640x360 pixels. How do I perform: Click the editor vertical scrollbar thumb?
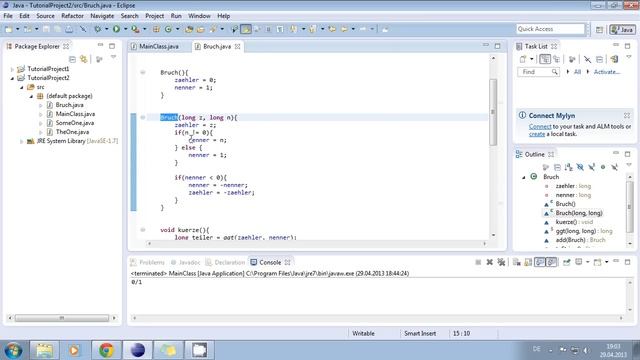(x=493, y=112)
